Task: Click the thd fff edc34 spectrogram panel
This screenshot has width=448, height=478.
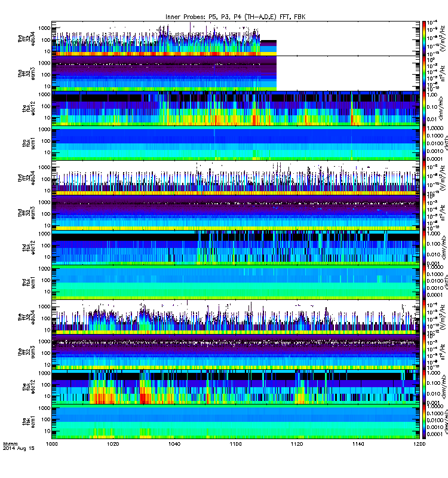Action: [235, 178]
